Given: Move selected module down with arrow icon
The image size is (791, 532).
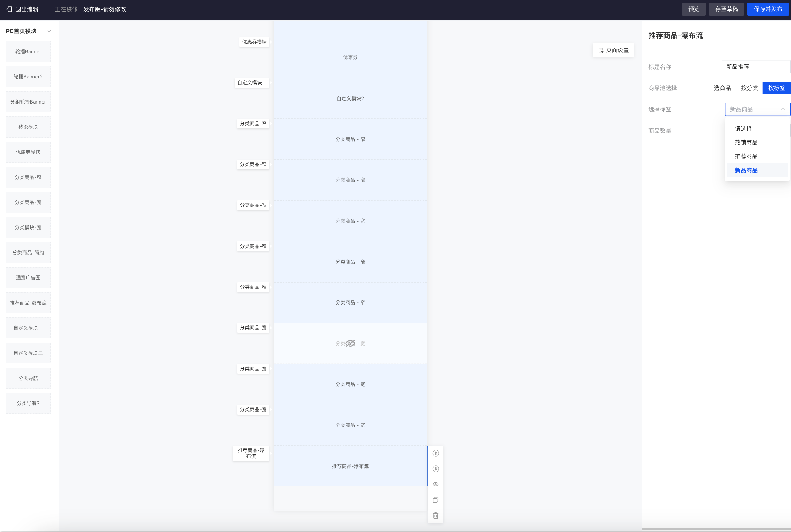Looking at the screenshot, I should 436,469.
